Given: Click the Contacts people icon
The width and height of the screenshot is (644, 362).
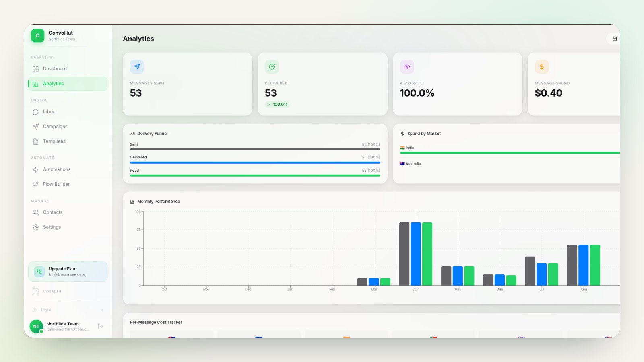Looking at the screenshot, I should tap(35, 212).
